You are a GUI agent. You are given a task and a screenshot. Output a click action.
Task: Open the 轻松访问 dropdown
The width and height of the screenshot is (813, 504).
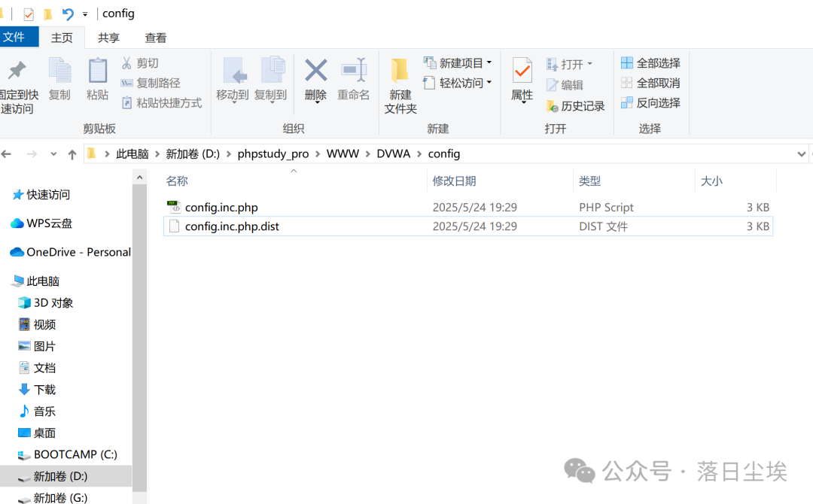point(458,83)
